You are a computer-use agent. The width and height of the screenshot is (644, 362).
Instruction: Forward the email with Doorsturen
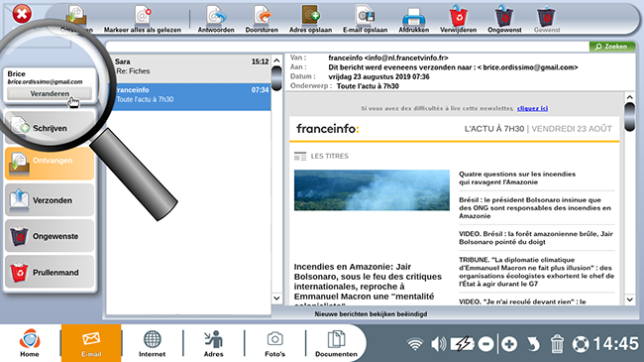pos(262,19)
